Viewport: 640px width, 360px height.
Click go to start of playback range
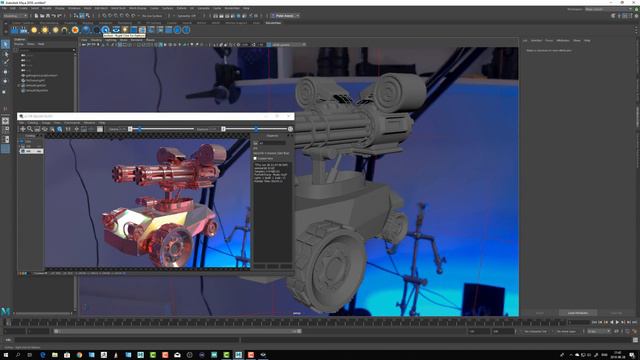(594, 322)
